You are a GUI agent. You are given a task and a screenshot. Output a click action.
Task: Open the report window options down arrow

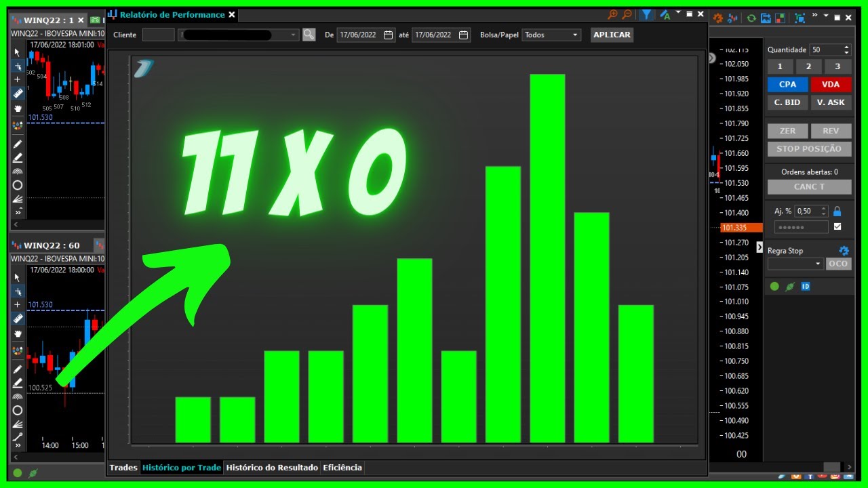point(678,14)
